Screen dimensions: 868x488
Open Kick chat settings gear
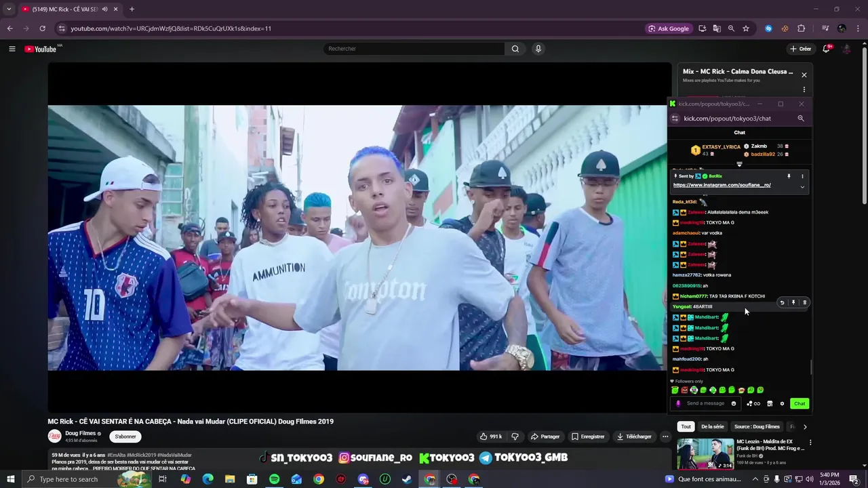pyautogui.click(x=782, y=404)
